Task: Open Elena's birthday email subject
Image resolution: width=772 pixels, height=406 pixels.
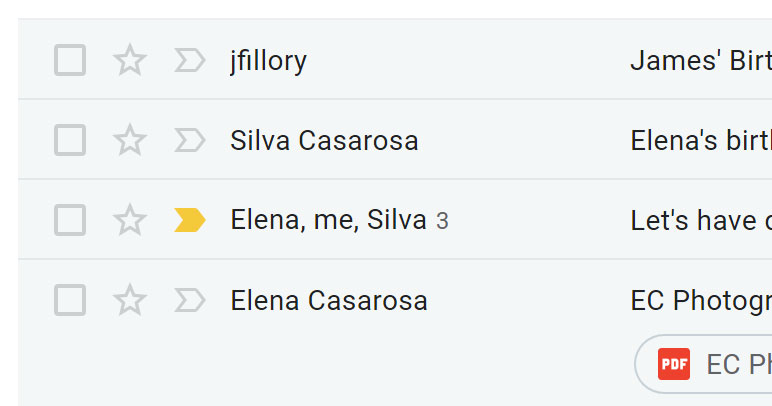Action: coord(700,141)
